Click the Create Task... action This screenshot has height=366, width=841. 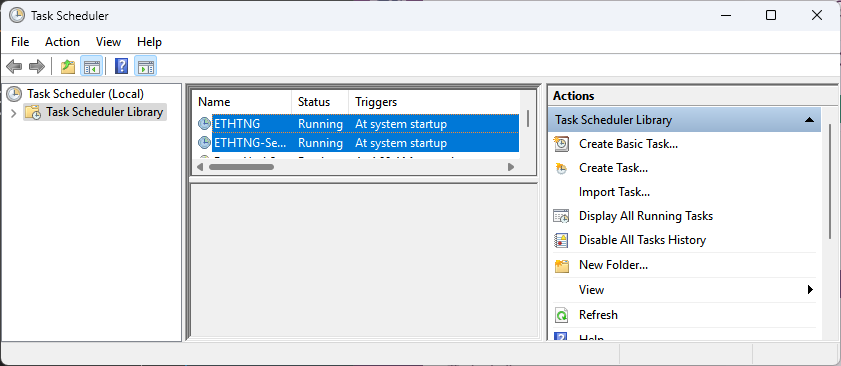click(x=614, y=168)
